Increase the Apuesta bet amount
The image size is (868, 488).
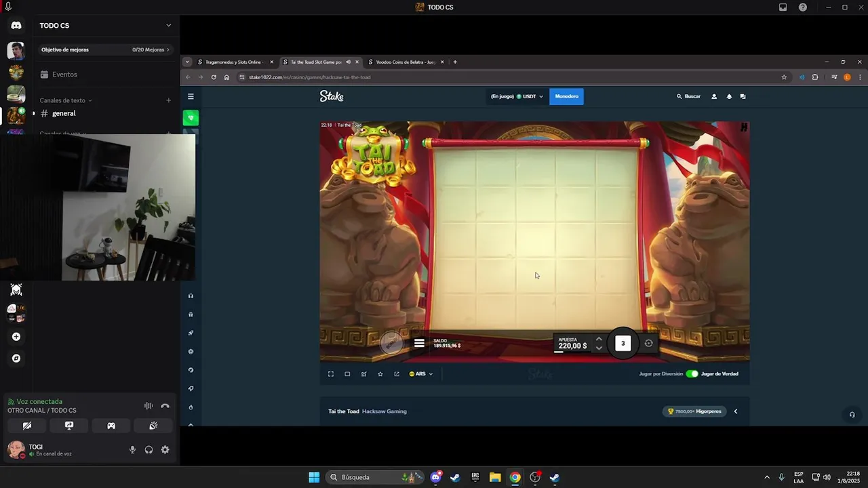599,339
